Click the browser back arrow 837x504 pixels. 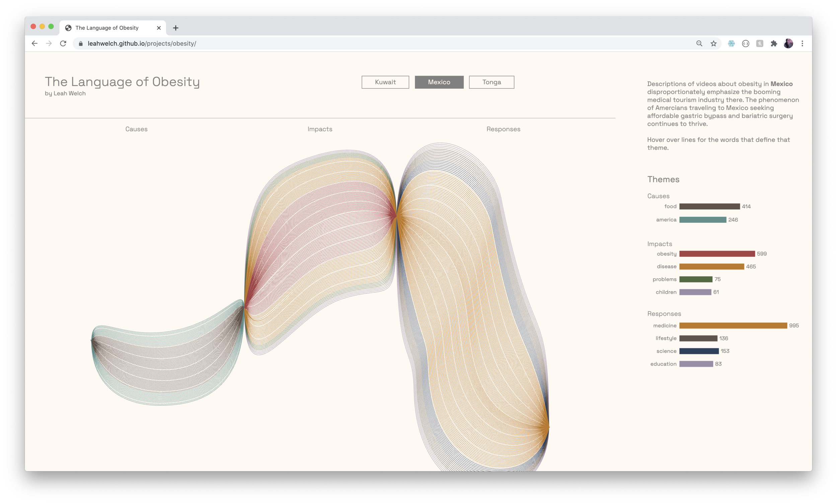coord(34,43)
